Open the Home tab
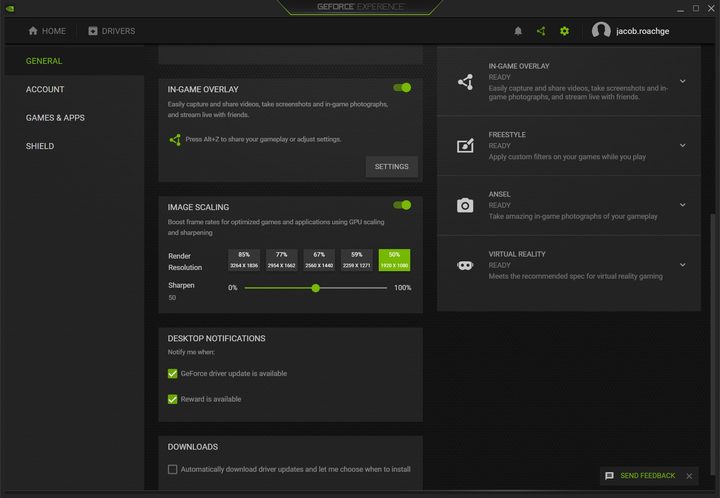This screenshot has width=720, height=498. point(47,31)
